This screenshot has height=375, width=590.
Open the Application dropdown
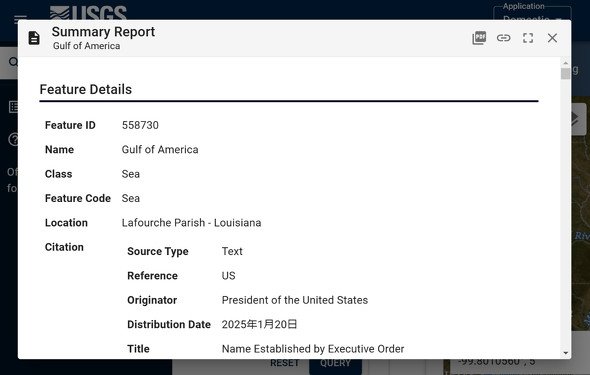pos(532,14)
